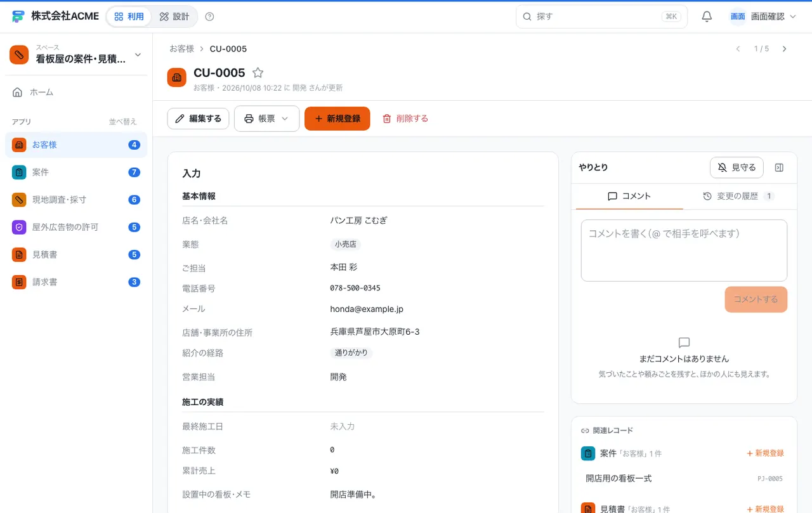Image resolution: width=812 pixels, height=513 pixels.
Task: Open the お客様 app in sidebar
Action: click(x=76, y=145)
